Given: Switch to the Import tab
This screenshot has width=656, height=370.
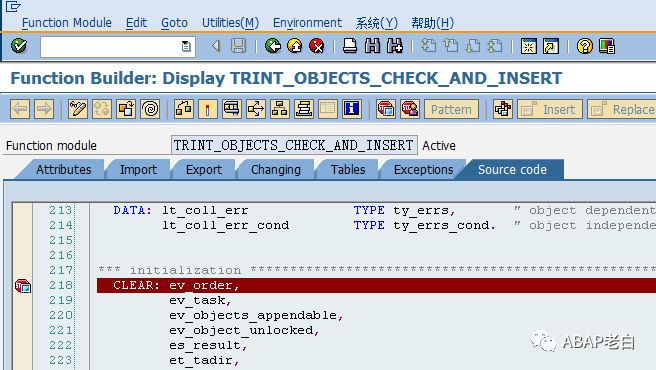Looking at the screenshot, I should coord(138,170).
